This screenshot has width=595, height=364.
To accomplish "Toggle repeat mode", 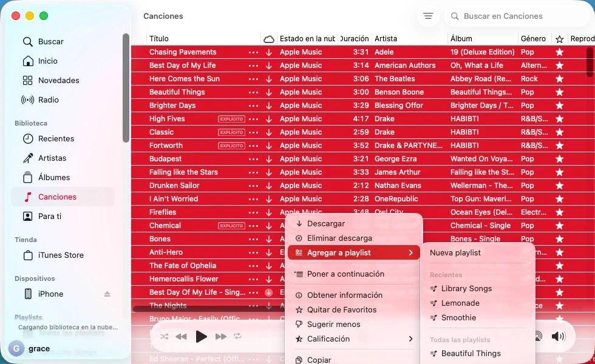I will coord(237,336).
